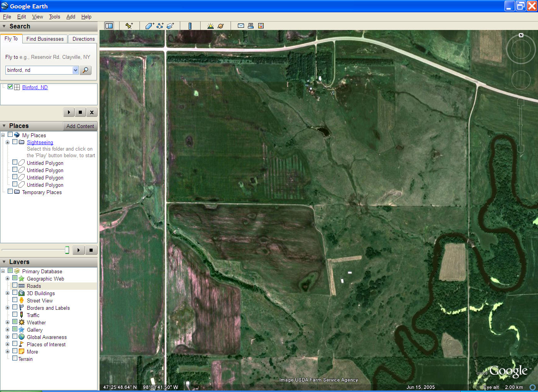Open the Tools menu

pyautogui.click(x=55, y=17)
